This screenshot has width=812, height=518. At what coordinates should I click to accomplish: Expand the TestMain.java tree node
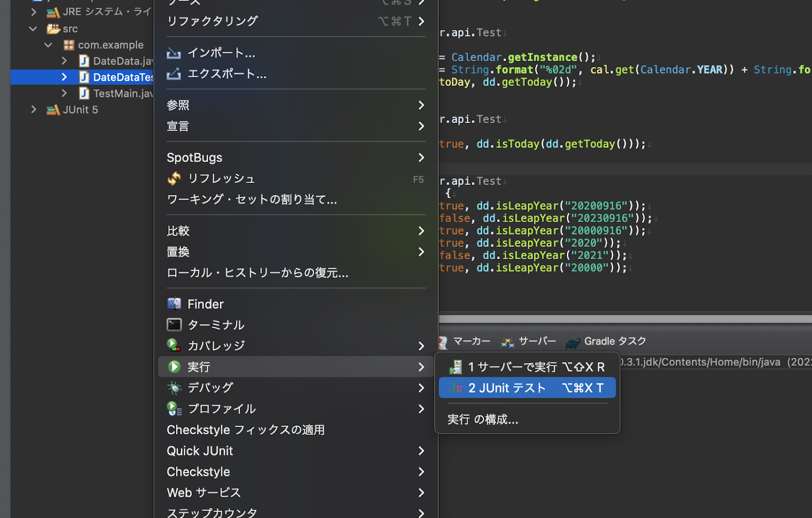pyautogui.click(x=64, y=93)
